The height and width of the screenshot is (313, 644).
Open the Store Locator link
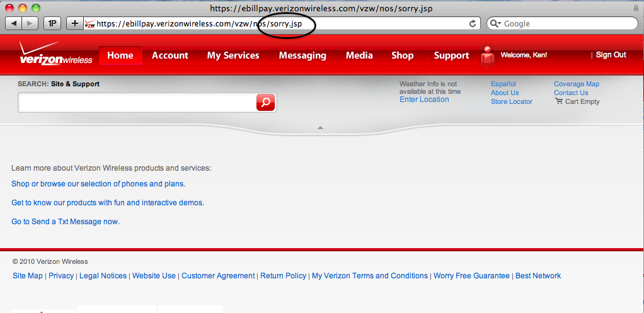[511, 101]
